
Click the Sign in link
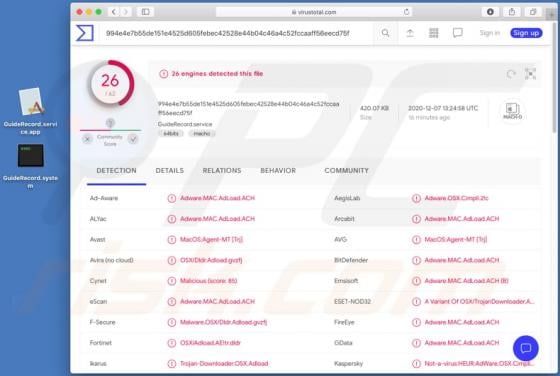point(490,33)
